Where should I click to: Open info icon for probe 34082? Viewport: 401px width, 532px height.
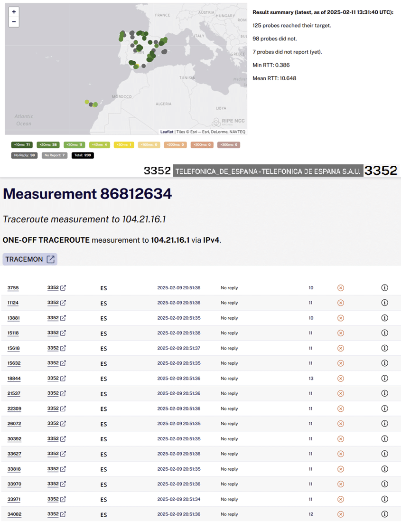384,514
